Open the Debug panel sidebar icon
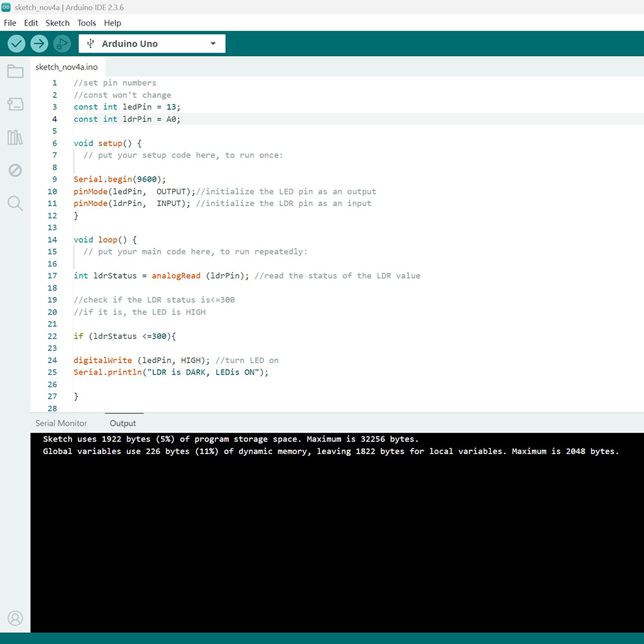 [15, 170]
